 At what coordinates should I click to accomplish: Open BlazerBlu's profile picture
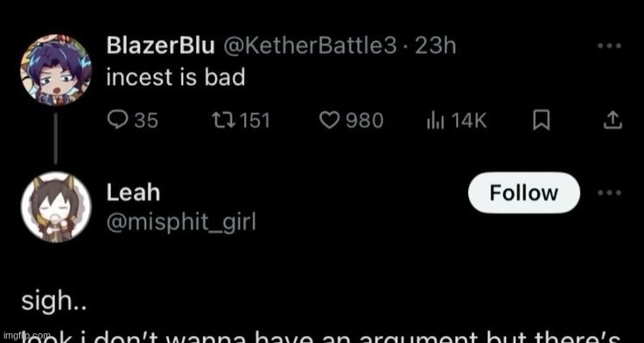56,70
